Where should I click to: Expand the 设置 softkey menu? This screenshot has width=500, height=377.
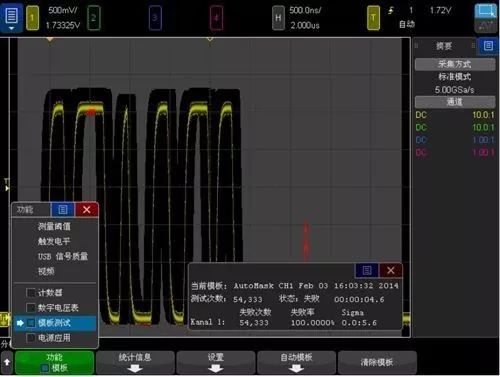[216, 362]
